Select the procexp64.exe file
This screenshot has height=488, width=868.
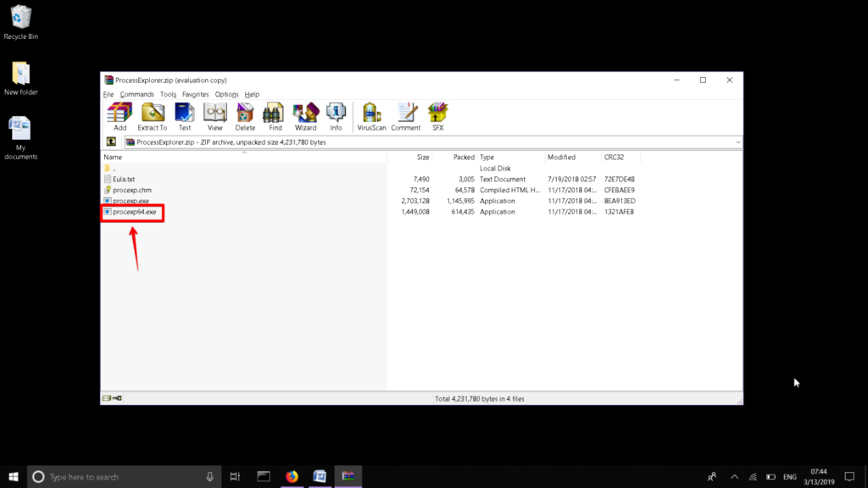tap(135, 212)
